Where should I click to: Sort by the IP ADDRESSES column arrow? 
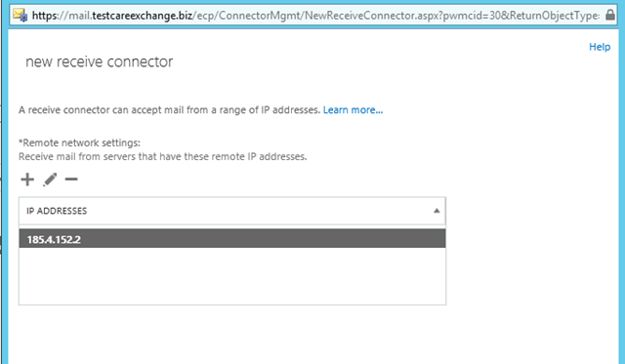point(437,211)
